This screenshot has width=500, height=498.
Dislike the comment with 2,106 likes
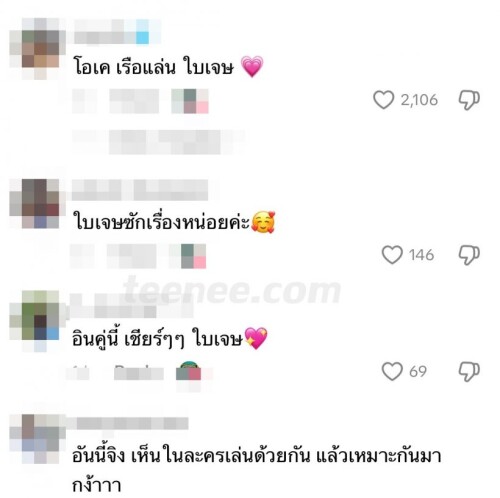pos(469,100)
